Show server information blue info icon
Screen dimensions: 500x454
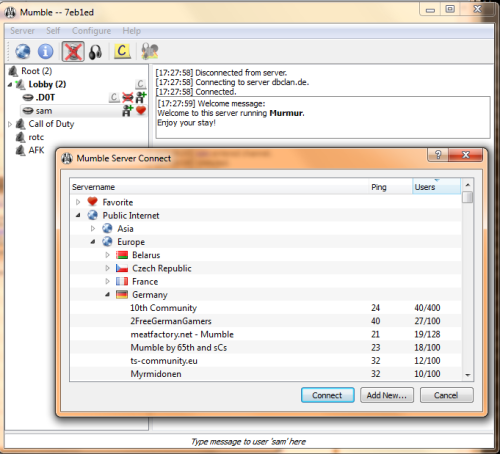pos(45,52)
